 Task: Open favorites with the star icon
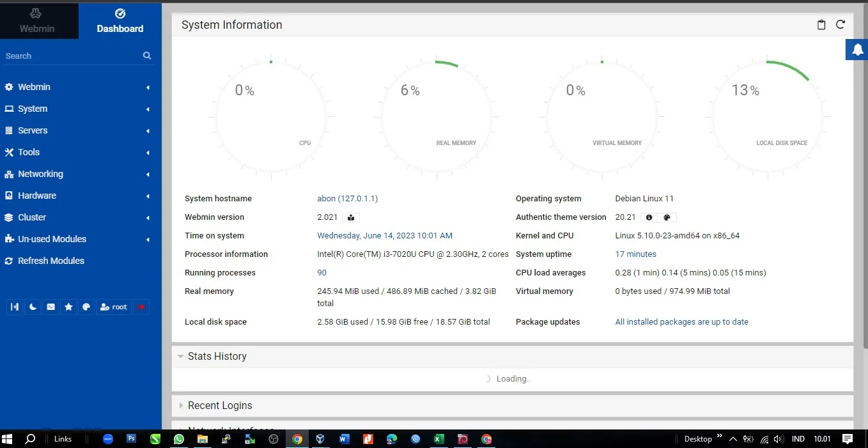coord(68,307)
